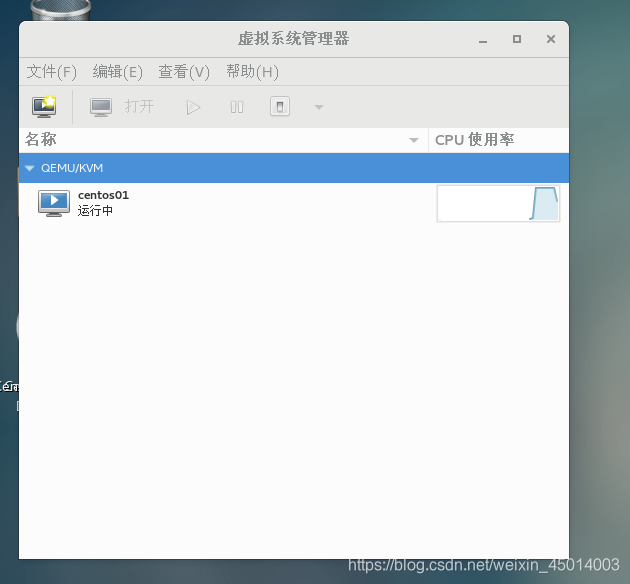The width and height of the screenshot is (630, 584).
Task: Toggle sort arrow in 名称 column
Action: 414,140
